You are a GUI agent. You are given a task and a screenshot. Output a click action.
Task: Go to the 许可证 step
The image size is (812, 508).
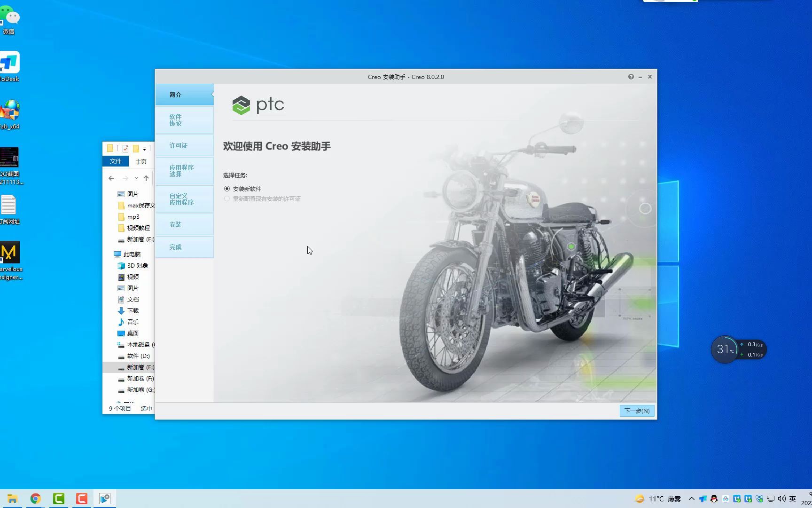(x=184, y=146)
